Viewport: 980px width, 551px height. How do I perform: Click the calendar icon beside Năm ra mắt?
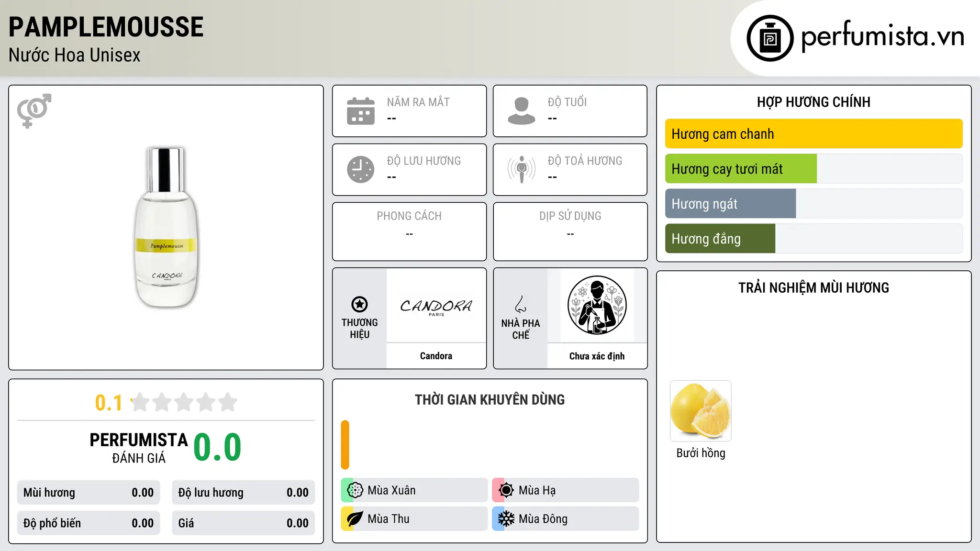(361, 111)
